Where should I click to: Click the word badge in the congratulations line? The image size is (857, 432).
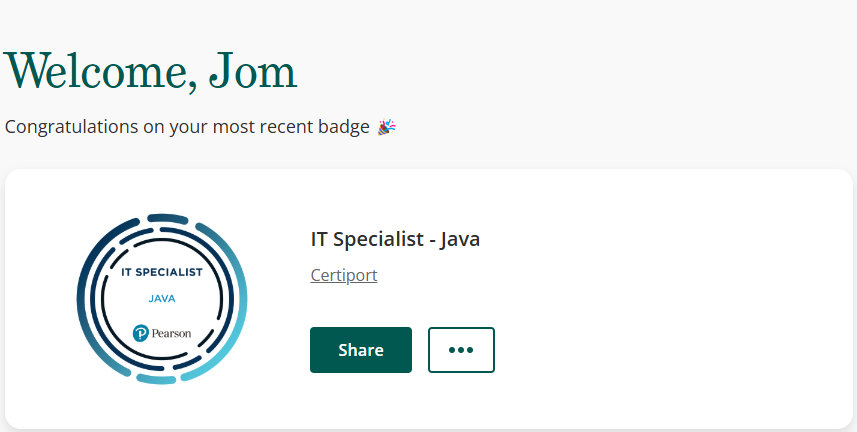[344, 127]
